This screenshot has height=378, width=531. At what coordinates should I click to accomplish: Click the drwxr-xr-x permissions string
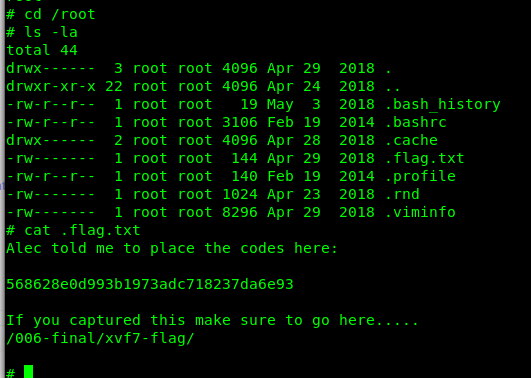[51, 86]
